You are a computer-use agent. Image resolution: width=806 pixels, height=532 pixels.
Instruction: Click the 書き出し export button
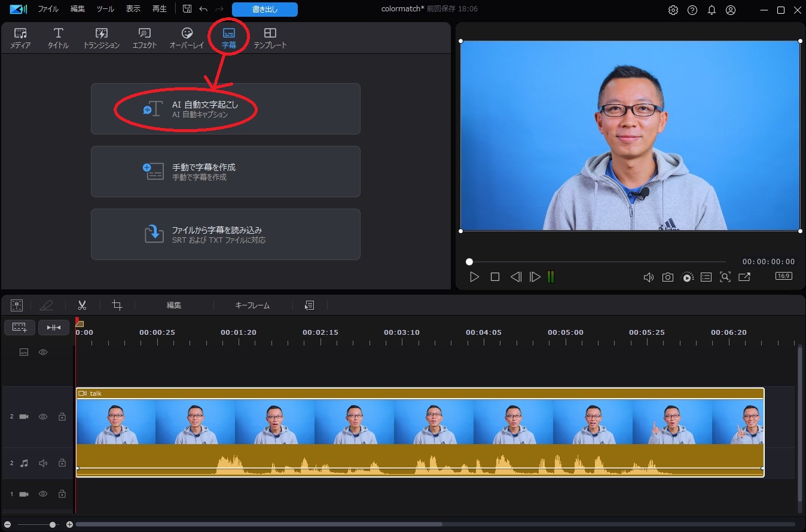click(x=264, y=9)
